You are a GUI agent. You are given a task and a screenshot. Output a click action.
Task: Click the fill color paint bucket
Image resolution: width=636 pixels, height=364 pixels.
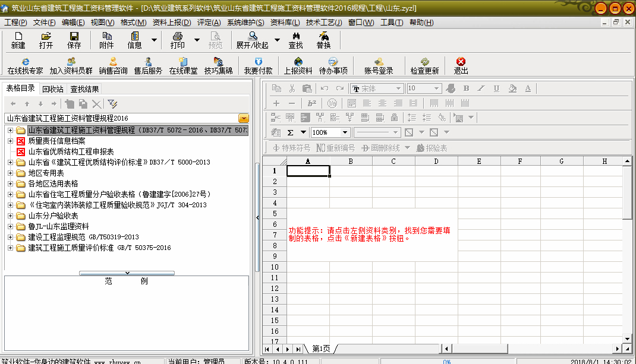512,88
